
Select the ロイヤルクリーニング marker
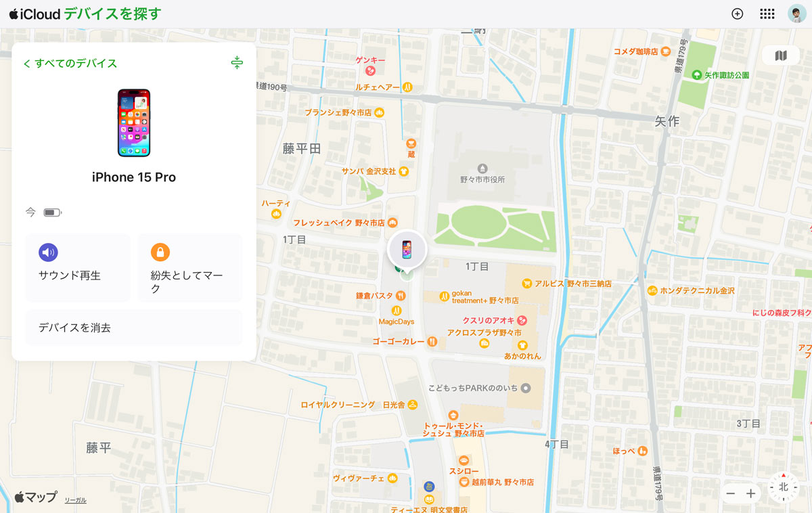[338, 405]
